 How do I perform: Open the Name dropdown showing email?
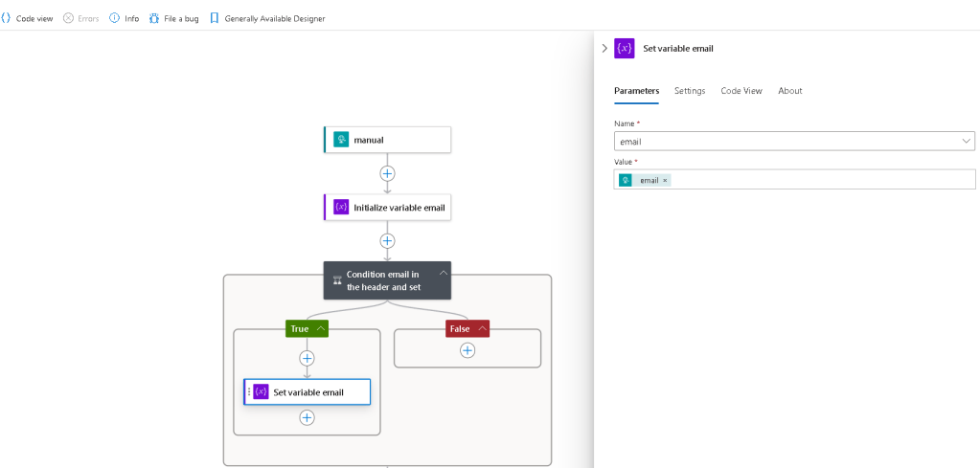coord(794,141)
